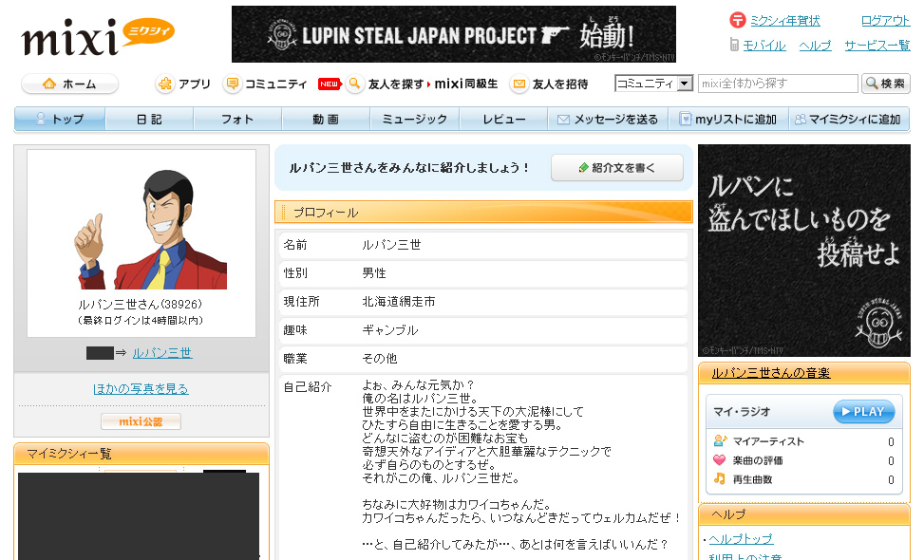Open ほかの写真を見る link

pyautogui.click(x=141, y=388)
